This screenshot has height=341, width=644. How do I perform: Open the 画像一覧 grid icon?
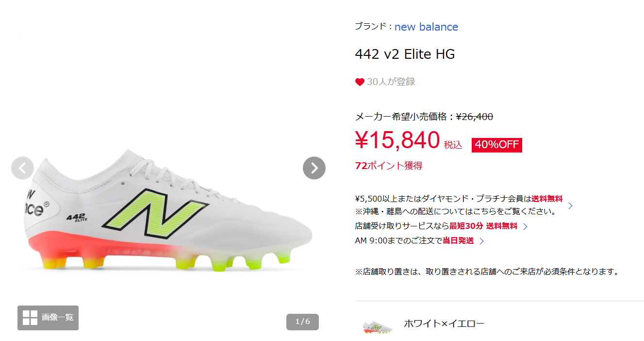click(x=30, y=318)
